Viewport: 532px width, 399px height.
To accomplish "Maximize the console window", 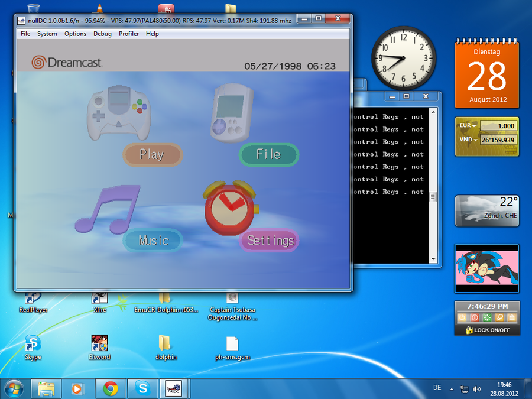I will tap(406, 96).
